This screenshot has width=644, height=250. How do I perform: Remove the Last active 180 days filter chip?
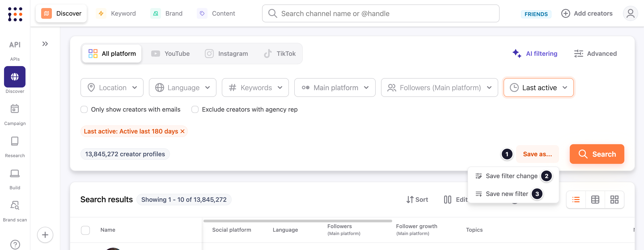click(182, 131)
